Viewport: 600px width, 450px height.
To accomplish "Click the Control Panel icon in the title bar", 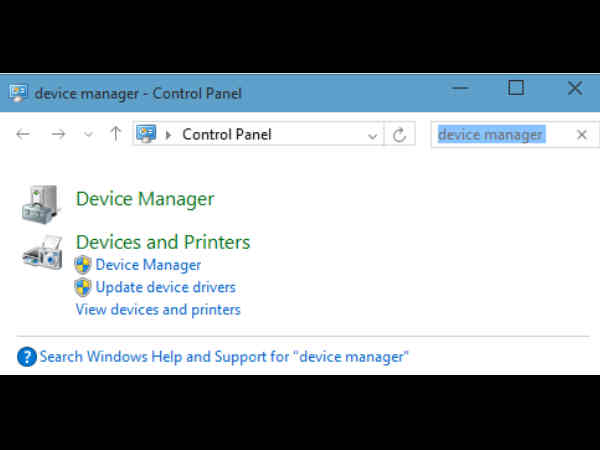I will tap(18, 93).
